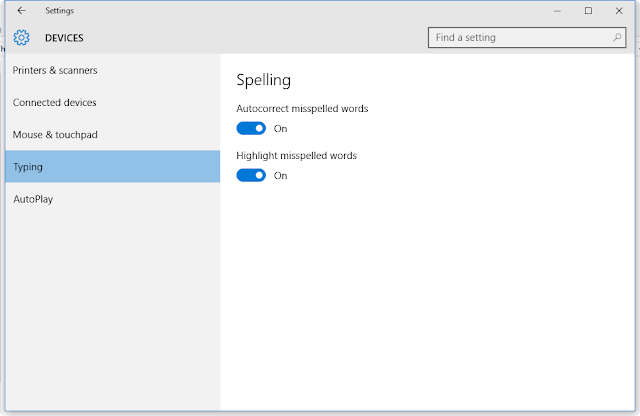Go to the Connected devices section

[x=54, y=102]
